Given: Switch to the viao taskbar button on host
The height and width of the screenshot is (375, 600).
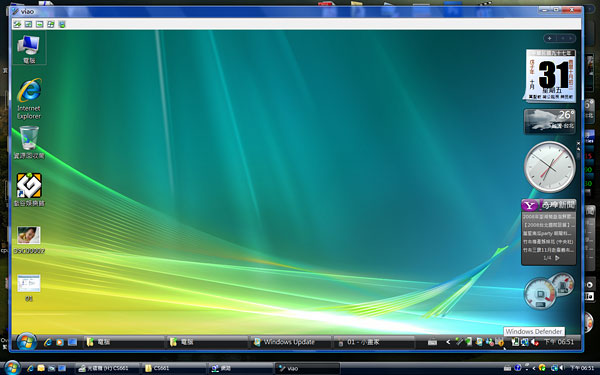Looking at the screenshot, I should [307, 368].
